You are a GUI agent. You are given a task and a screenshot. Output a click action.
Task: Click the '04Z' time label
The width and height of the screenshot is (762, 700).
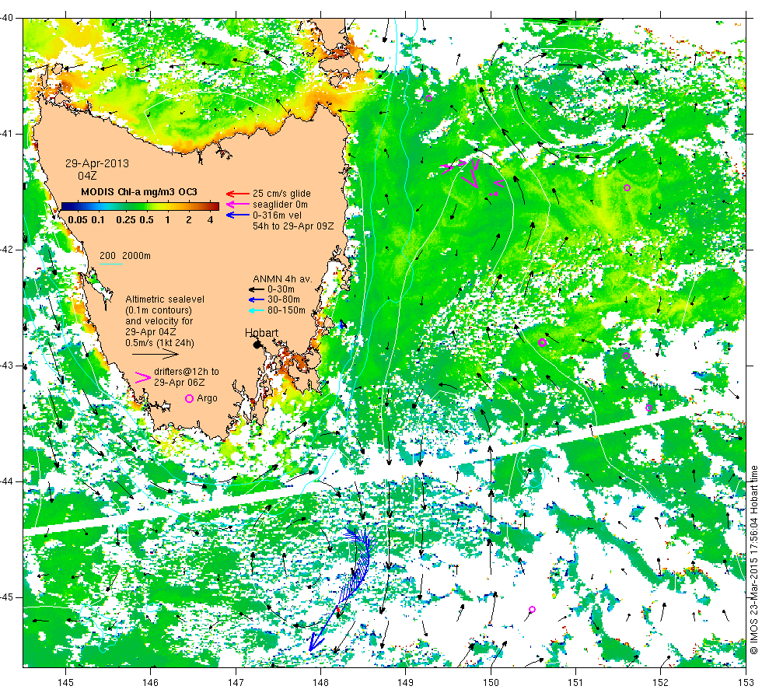[87, 176]
